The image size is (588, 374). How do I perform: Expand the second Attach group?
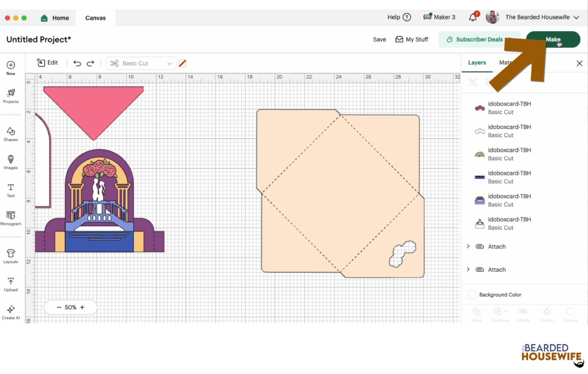(x=468, y=270)
